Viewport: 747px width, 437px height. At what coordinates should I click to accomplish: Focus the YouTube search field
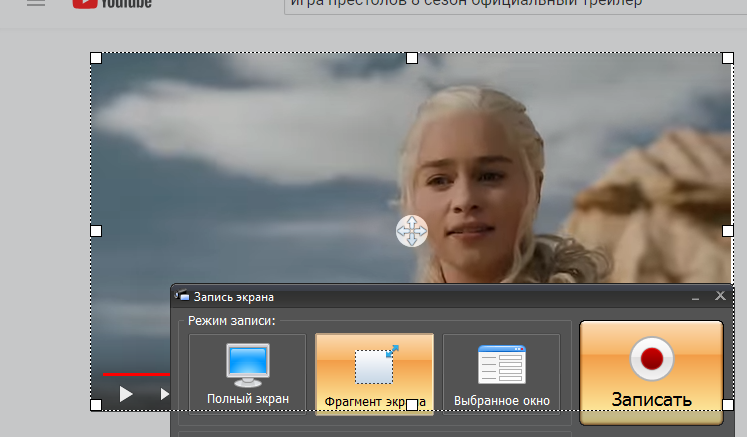point(515,7)
